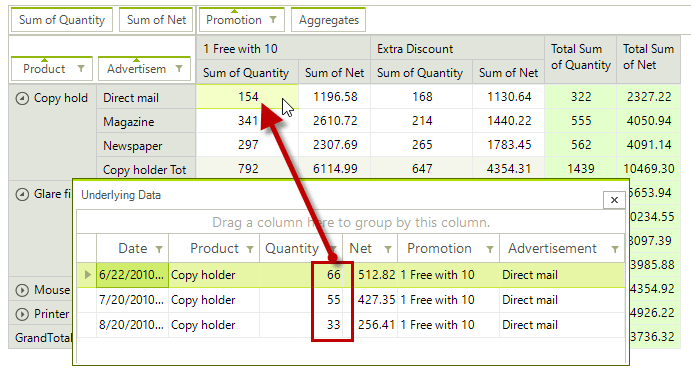Expand the Mouse product group
The height and width of the screenshot is (374, 691).
coord(22,290)
